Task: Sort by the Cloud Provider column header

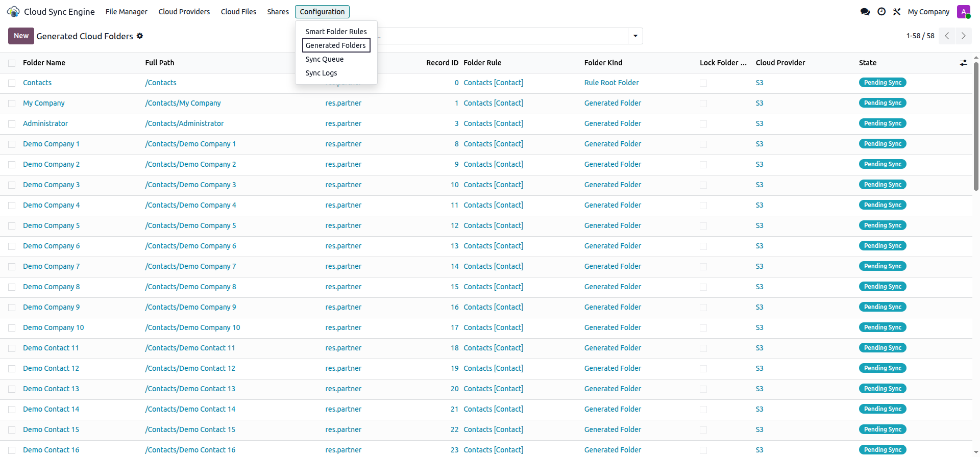Action: 780,63
